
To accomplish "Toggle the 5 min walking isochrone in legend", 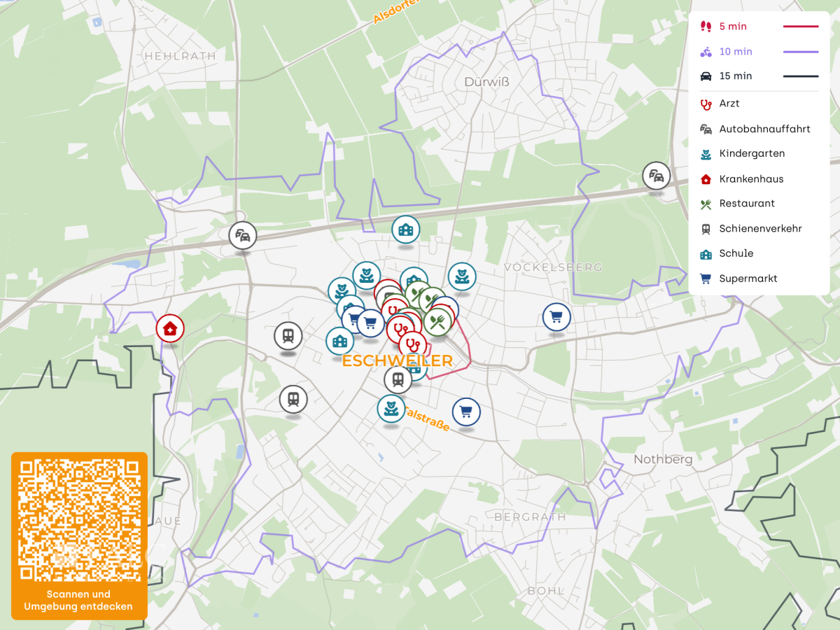I will click(x=732, y=27).
